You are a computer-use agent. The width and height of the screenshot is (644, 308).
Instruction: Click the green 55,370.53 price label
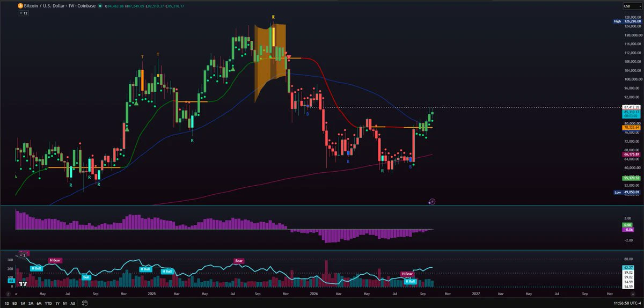pyautogui.click(x=631, y=177)
